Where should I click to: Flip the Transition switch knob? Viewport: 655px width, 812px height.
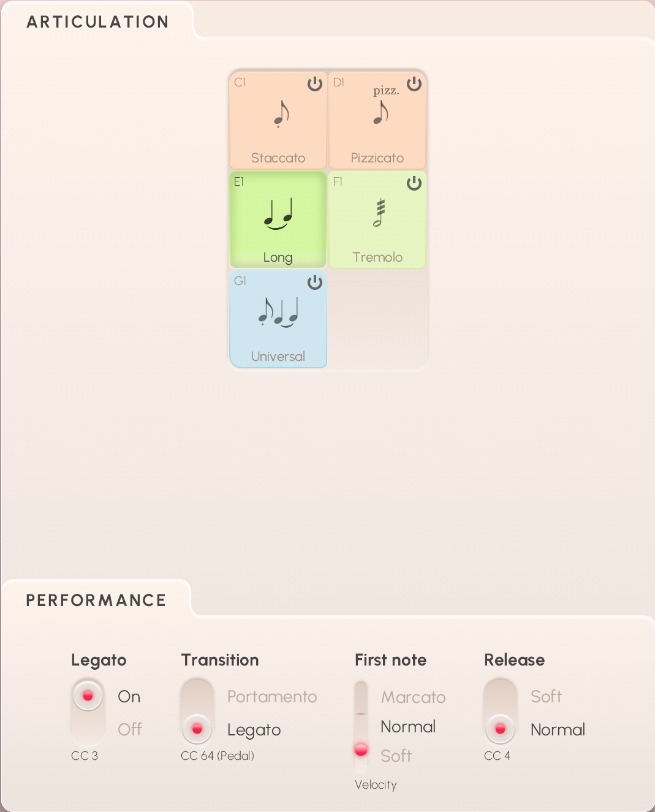(x=197, y=729)
